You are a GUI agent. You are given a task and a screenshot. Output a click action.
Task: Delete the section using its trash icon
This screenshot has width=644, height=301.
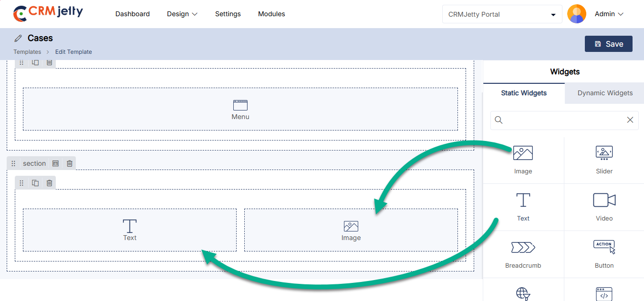[x=70, y=163]
